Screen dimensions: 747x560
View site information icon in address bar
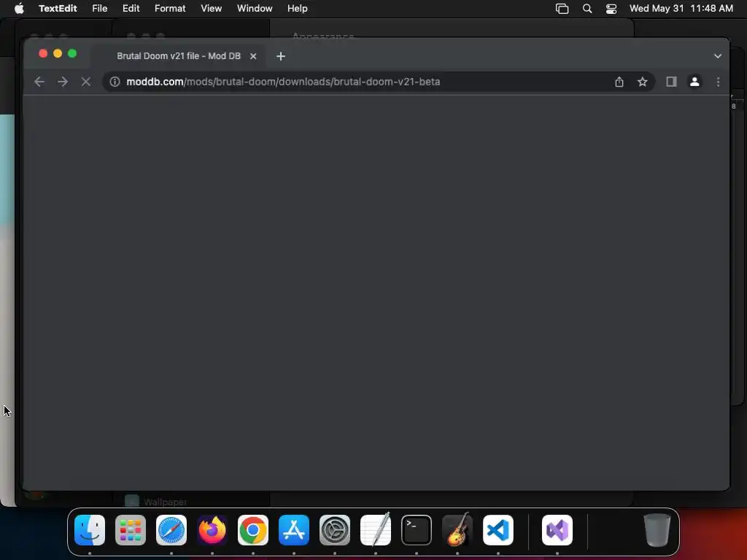click(x=115, y=82)
